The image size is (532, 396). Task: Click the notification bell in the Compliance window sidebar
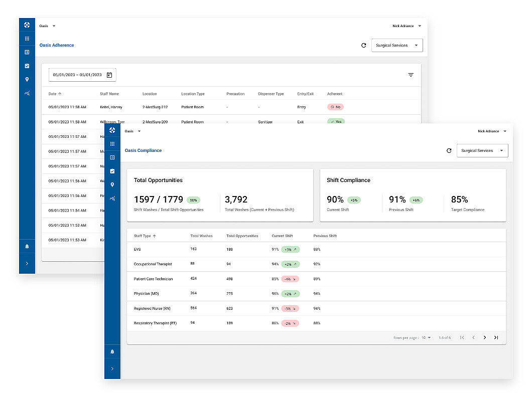click(x=112, y=351)
